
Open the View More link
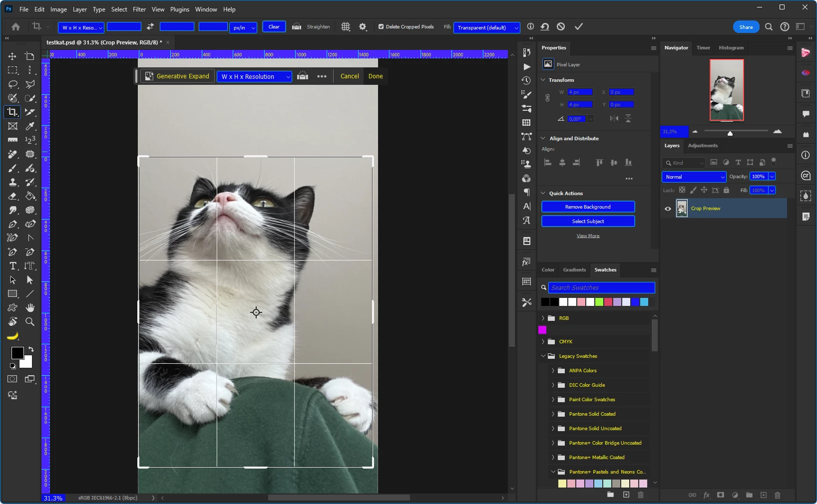[588, 236]
